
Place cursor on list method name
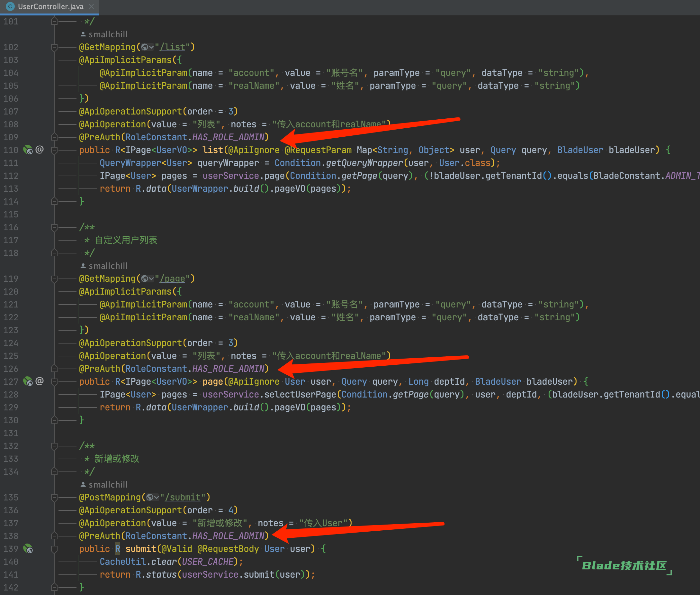(x=213, y=150)
